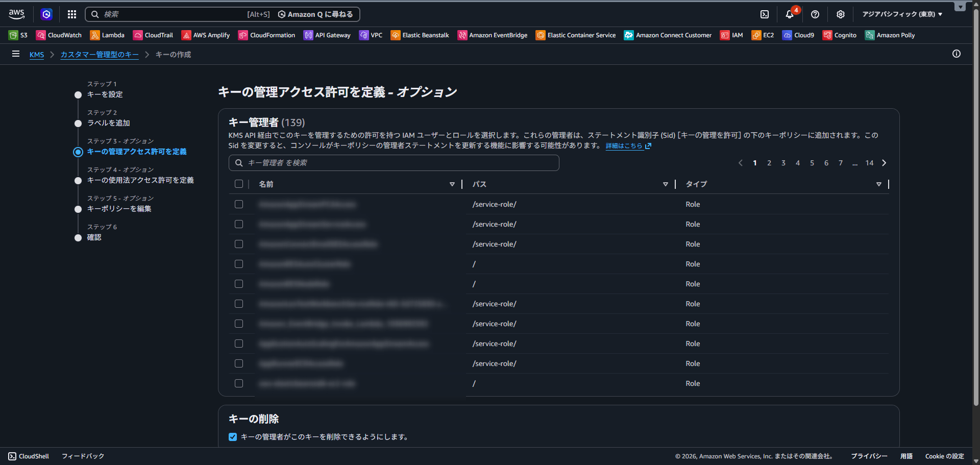Focus the キー管理者を検索 search field

point(394,163)
